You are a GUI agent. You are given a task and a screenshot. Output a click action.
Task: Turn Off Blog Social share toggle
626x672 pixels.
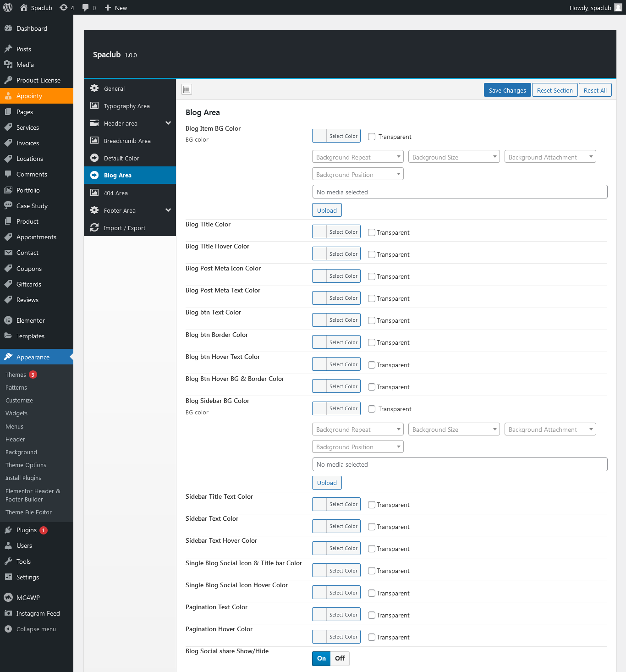340,658
